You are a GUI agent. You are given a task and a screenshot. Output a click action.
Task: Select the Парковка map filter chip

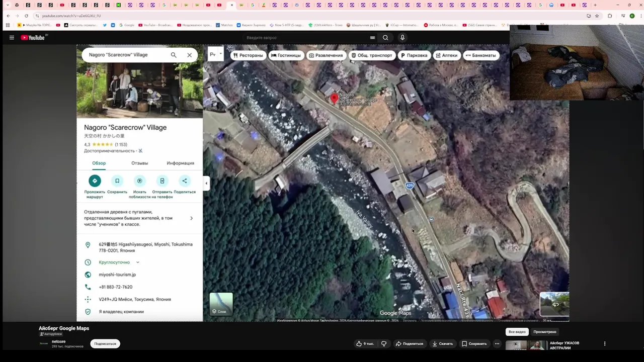coord(414,55)
